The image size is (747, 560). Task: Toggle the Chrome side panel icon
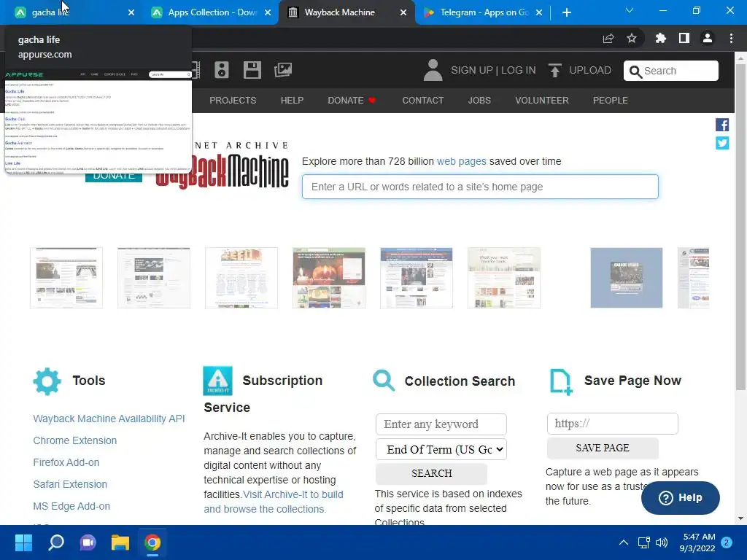click(684, 38)
